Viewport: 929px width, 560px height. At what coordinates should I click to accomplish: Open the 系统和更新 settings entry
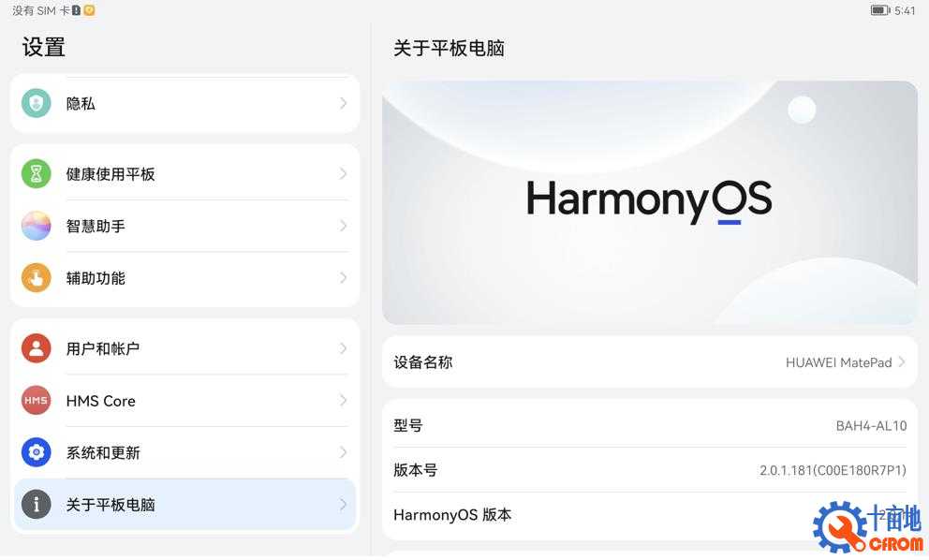click(x=184, y=453)
